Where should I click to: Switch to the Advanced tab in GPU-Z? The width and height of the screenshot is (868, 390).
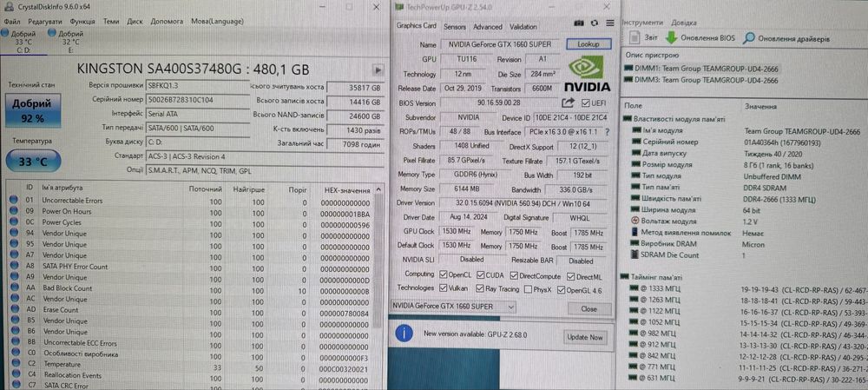pos(488,27)
